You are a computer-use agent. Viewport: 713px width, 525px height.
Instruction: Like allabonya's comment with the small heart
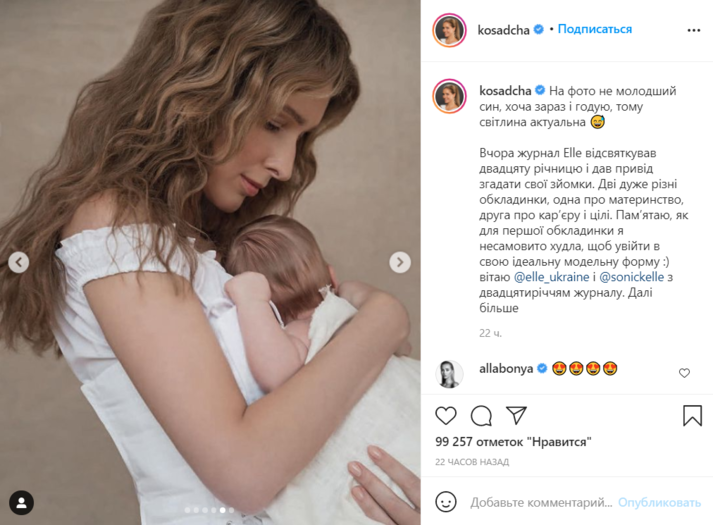tap(684, 373)
